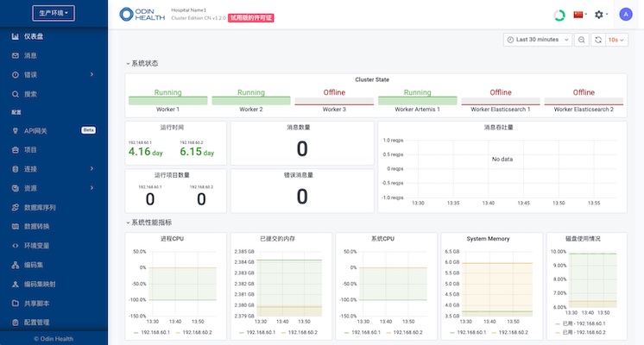Click the clock icon next to 错误
This screenshot has width=644, height=345.
(16, 75)
